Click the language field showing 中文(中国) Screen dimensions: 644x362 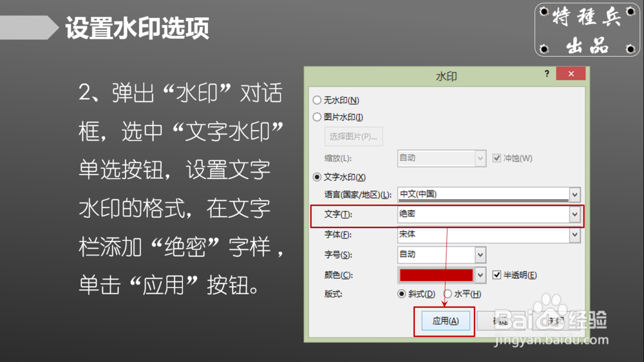(x=484, y=195)
